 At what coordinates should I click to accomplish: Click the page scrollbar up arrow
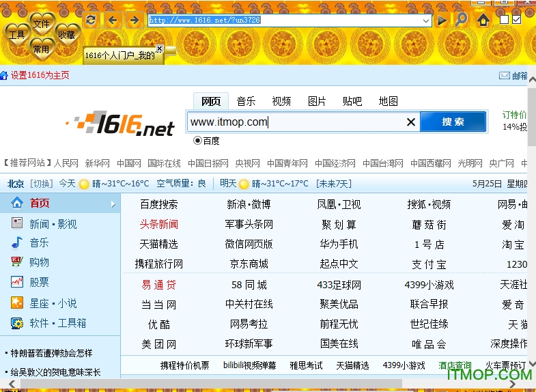532,80
